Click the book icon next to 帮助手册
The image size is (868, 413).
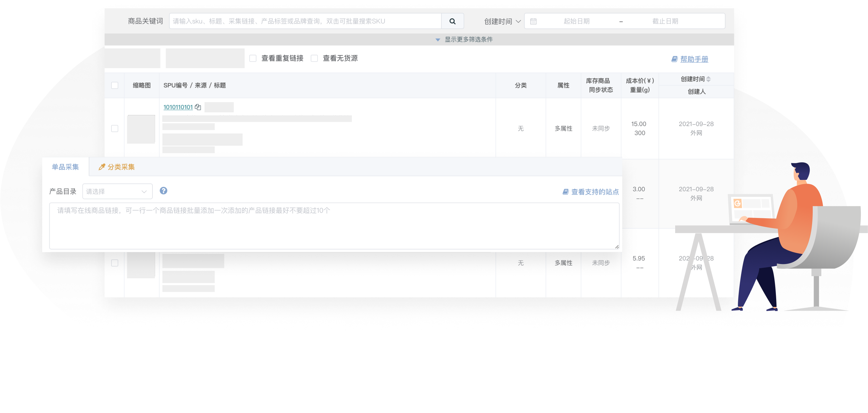point(674,59)
